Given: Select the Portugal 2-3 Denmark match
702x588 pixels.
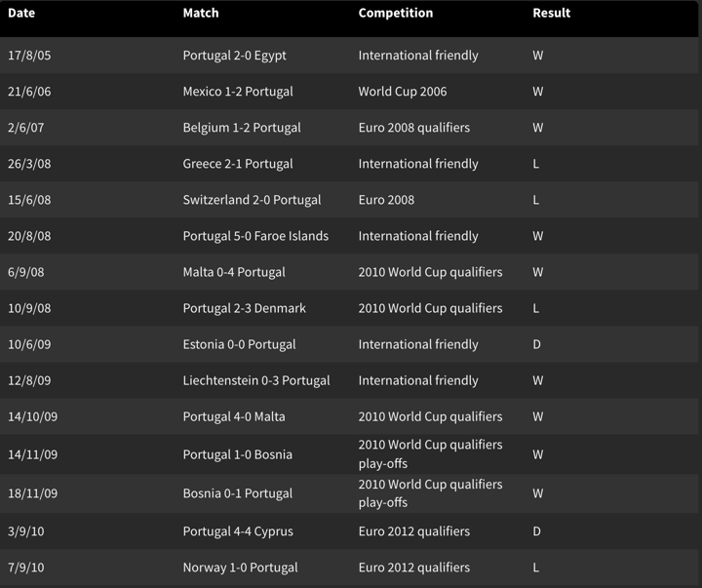Looking at the screenshot, I should (x=245, y=308).
